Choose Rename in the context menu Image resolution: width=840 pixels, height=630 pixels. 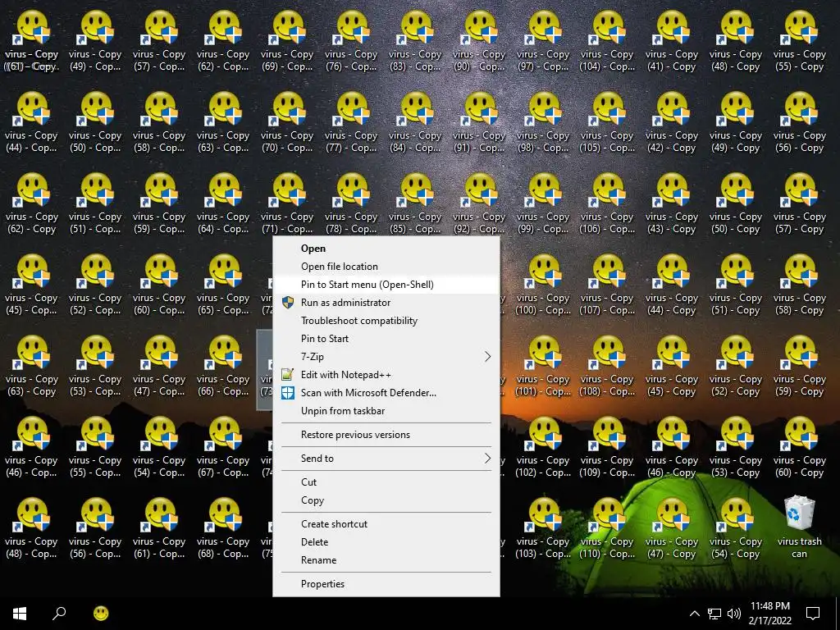pyautogui.click(x=386, y=560)
